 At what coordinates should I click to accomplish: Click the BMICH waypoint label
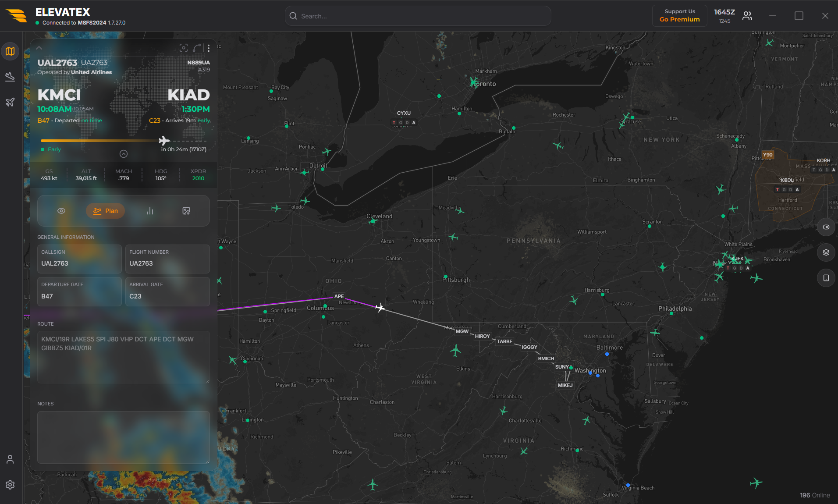[x=546, y=358]
